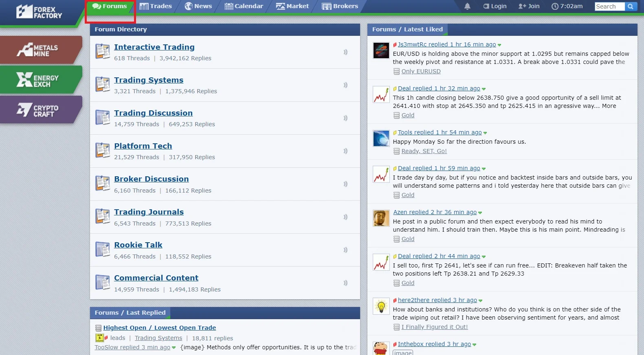Viewport: 644px width, 355px height.
Task: Click the thread icon beside Only EURUSD
Action: tap(396, 72)
